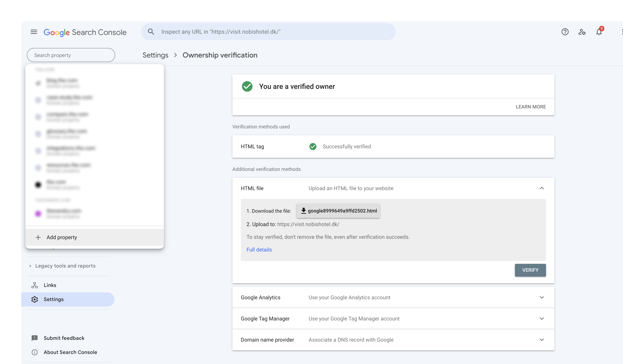Select the property with purple icon

tap(95, 213)
